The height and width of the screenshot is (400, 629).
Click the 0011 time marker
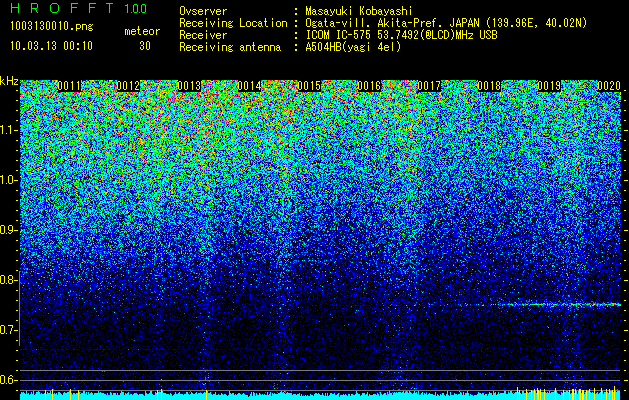point(70,86)
